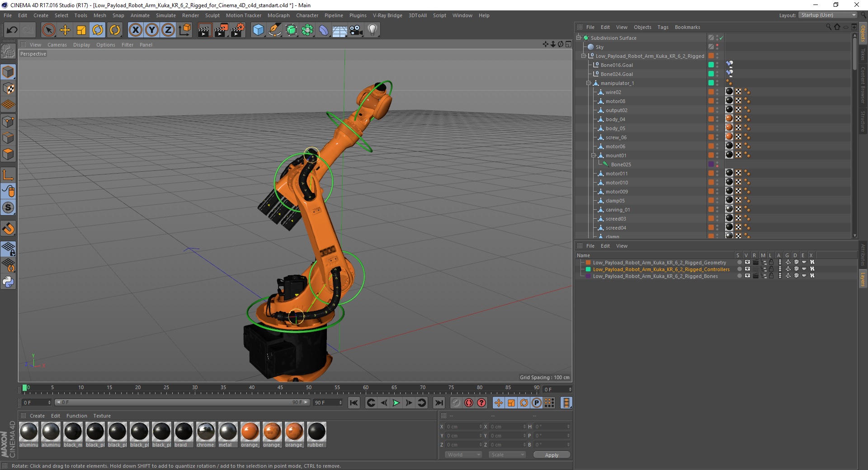868x470 pixels.
Task: Add a Light object
Action: point(373,30)
